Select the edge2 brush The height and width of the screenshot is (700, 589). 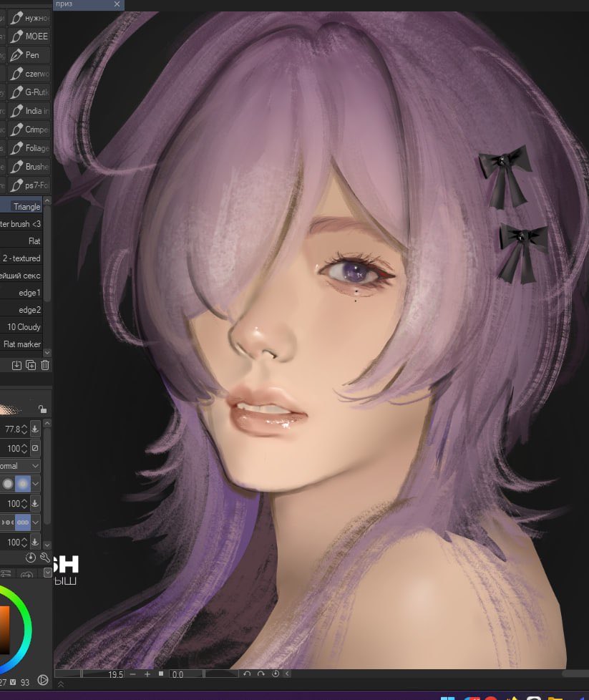[21, 310]
